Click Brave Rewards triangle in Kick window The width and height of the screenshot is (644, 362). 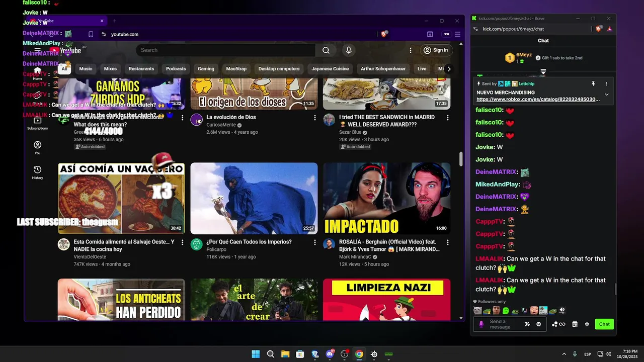[609, 29]
